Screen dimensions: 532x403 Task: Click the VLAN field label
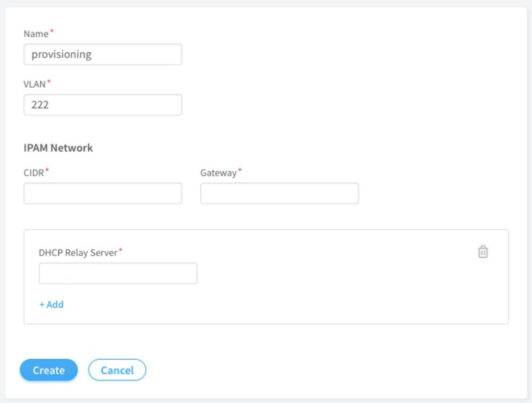(x=34, y=84)
